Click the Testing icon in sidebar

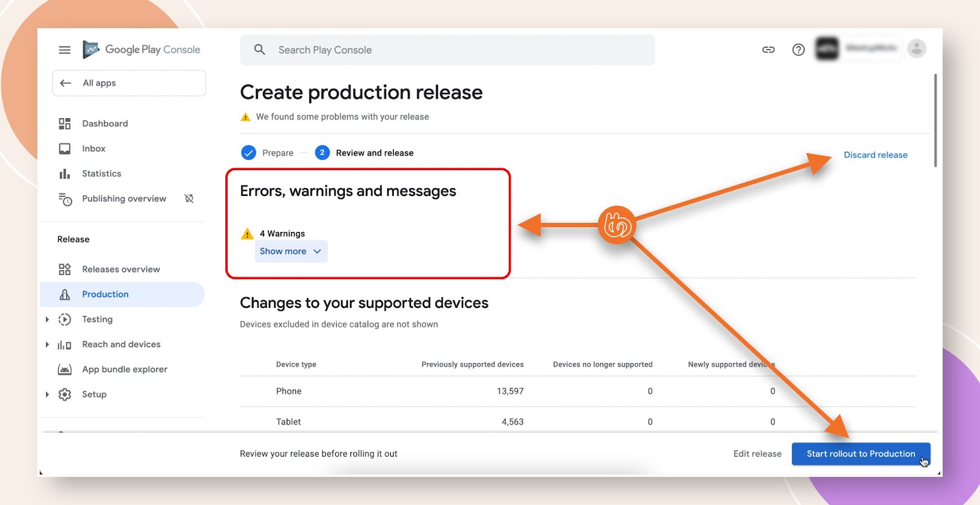(x=64, y=320)
